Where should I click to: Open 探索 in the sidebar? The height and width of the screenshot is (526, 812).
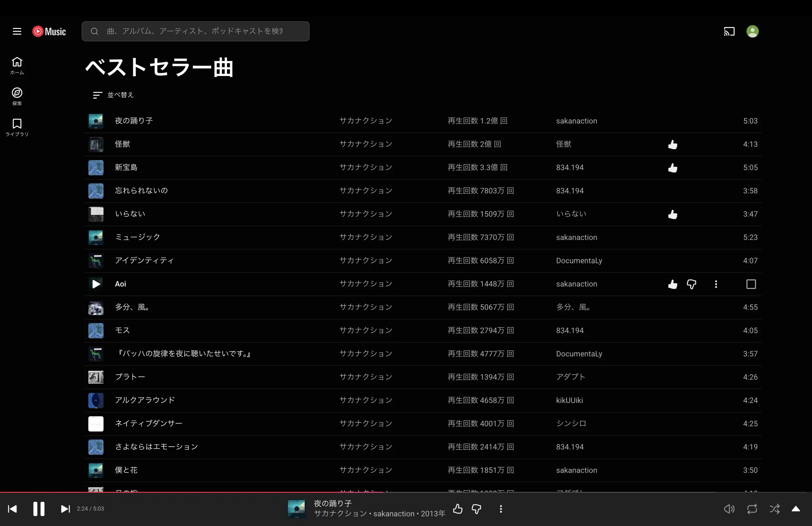17,96
